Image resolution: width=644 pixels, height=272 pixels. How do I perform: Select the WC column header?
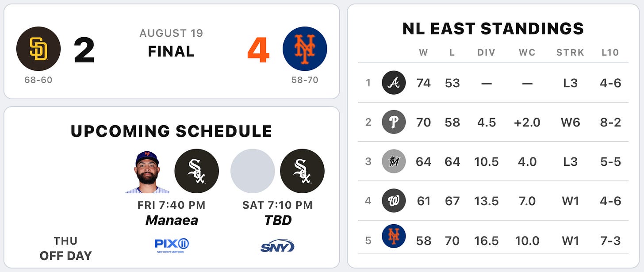click(x=527, y=53)
